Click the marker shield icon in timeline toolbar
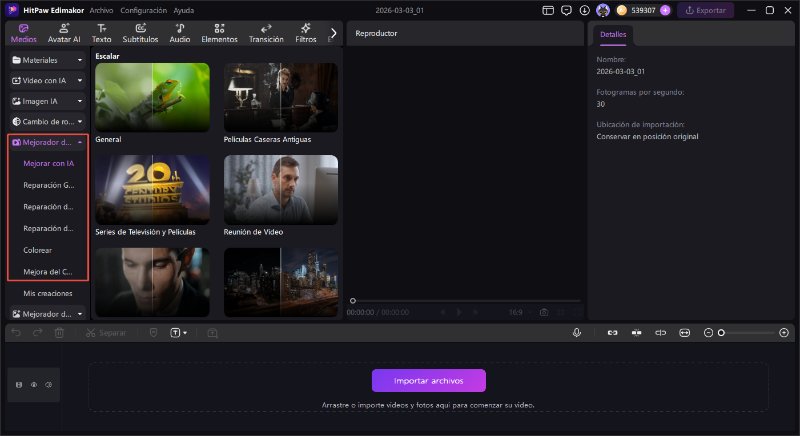Viewport: 800px width, 436px height. click(153, 332)
